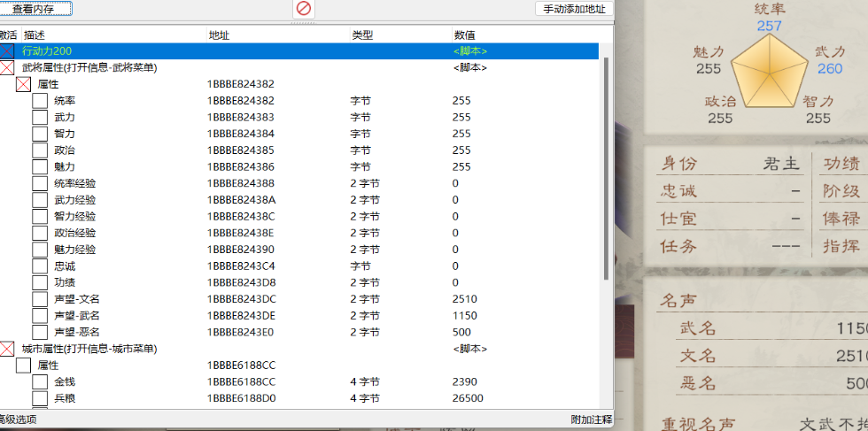Click the pentagon stats radar chart in game
Viewport: 868px width, 431px height.
(x=770, y=72)
